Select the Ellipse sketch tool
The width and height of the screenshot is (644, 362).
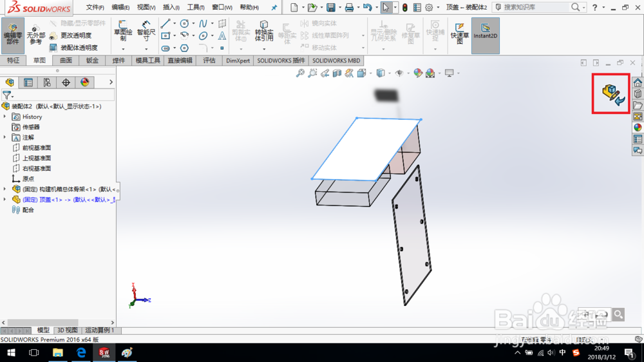pyautogui.click(x=203, y=35)
